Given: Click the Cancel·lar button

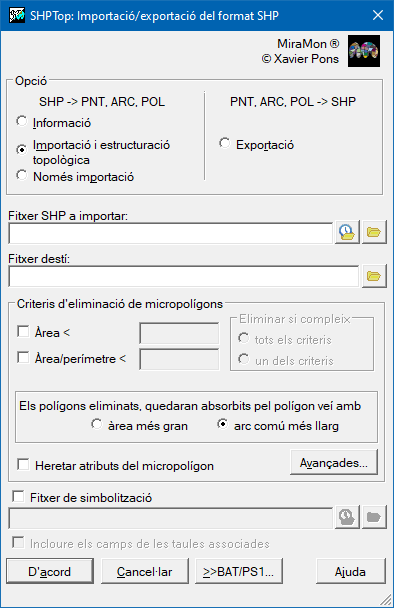Looking at the screenshot, I should [145, 571].
